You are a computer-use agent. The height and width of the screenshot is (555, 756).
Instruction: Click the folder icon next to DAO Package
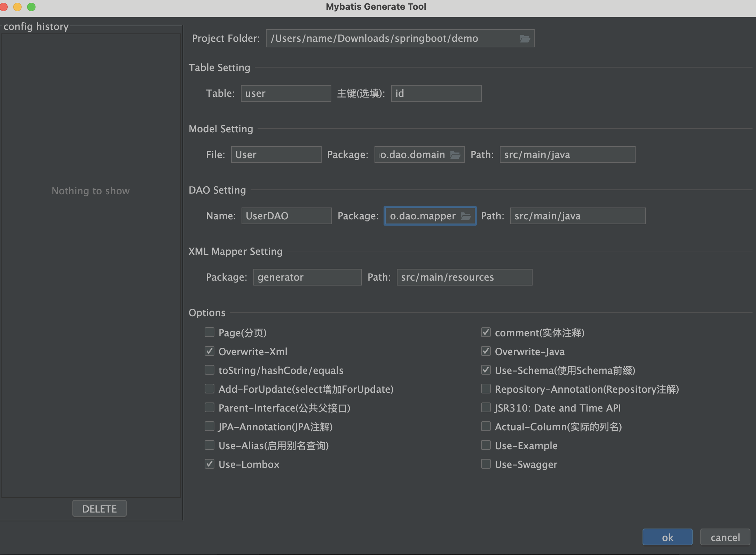click(x=467, y=216)
